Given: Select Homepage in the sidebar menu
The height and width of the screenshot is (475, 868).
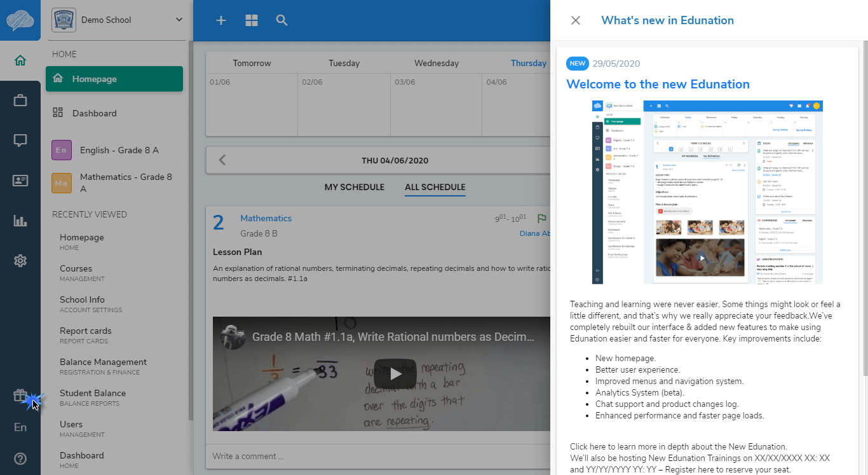Looking at the screenshot, I should [x=114, y=79].
